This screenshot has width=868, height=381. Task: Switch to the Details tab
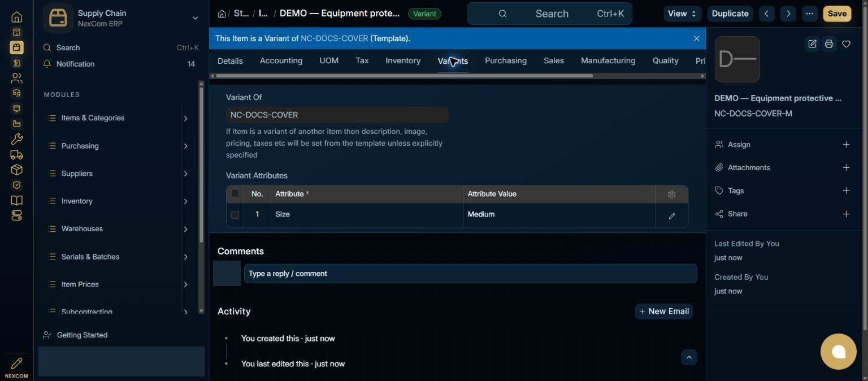[230, 60]
